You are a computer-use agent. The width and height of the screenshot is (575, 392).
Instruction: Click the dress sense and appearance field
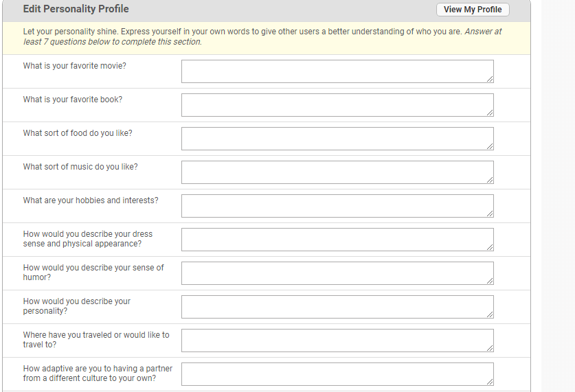(337, 240)
